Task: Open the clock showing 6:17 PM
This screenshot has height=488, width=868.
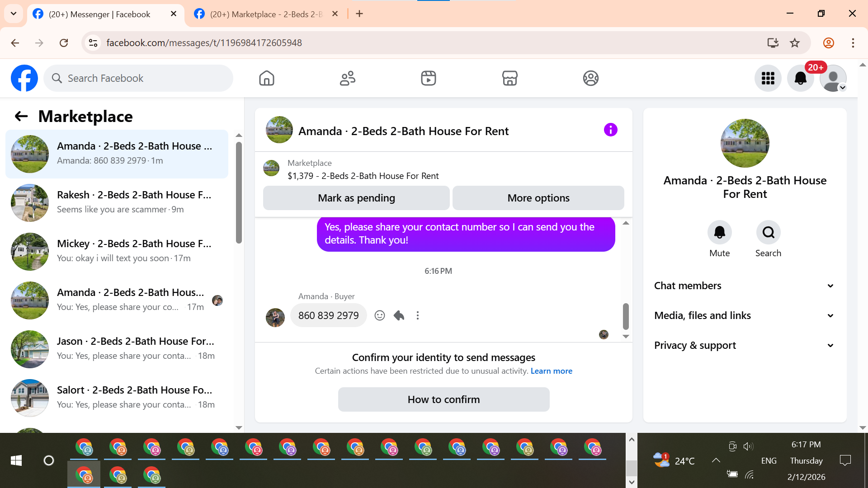Action: coord(806,445)
